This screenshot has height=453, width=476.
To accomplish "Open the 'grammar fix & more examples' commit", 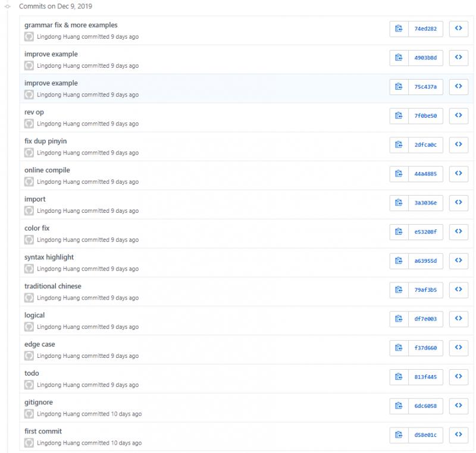I will tap(71, 26).
